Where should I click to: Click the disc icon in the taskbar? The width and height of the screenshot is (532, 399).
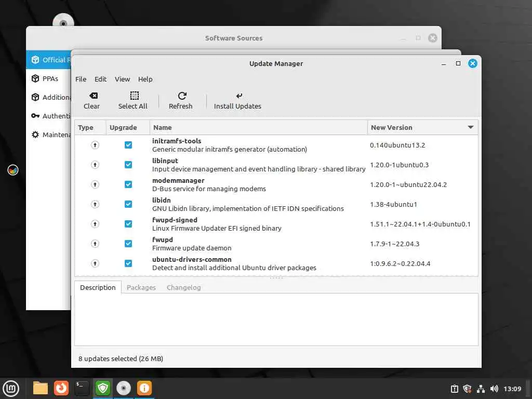[124, 388]
